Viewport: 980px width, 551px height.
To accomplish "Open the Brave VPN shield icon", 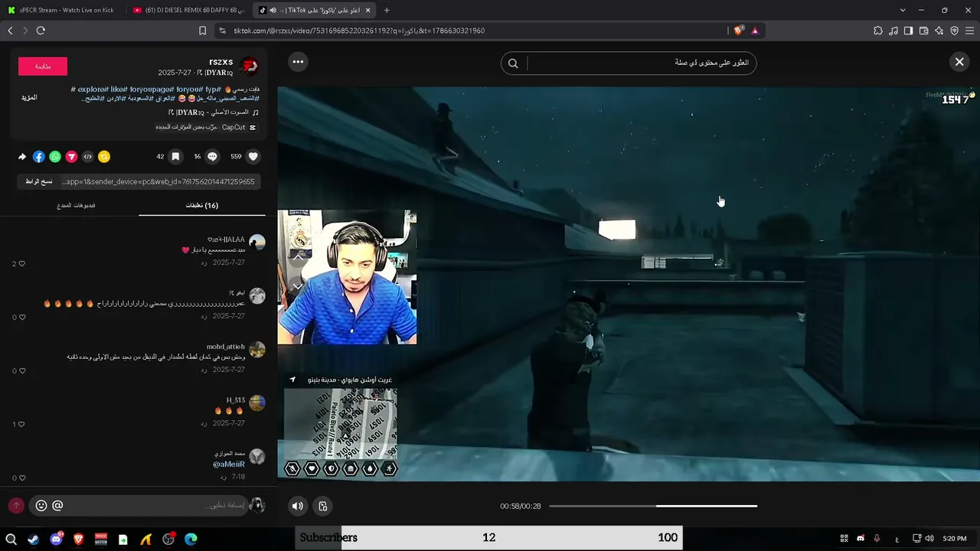I will click(954, 31).
